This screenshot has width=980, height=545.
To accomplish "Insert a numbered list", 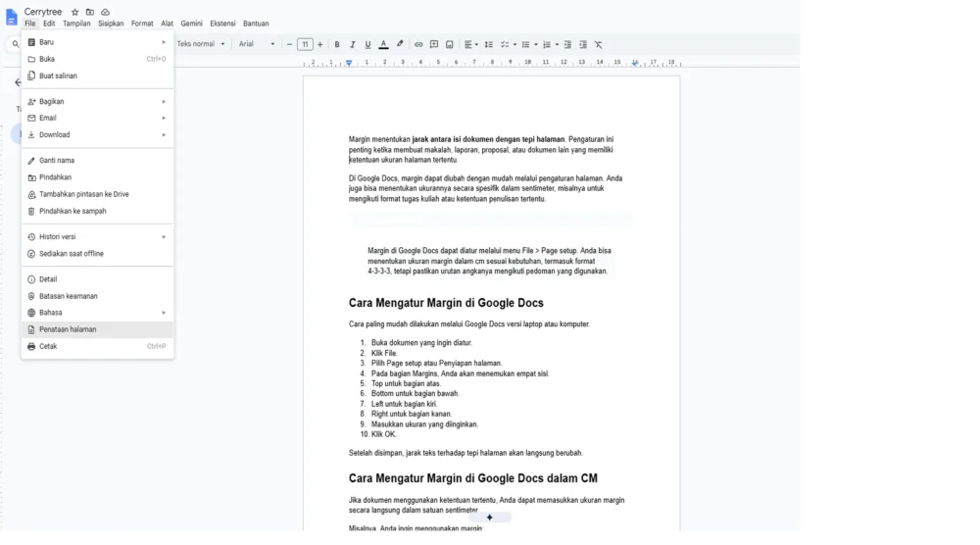I will (x=547, y=44).
